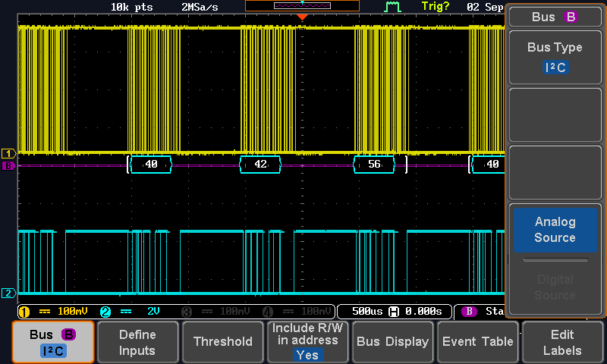
Task: Open the Bus Type I²C selector
Action: tap(555, 58)
